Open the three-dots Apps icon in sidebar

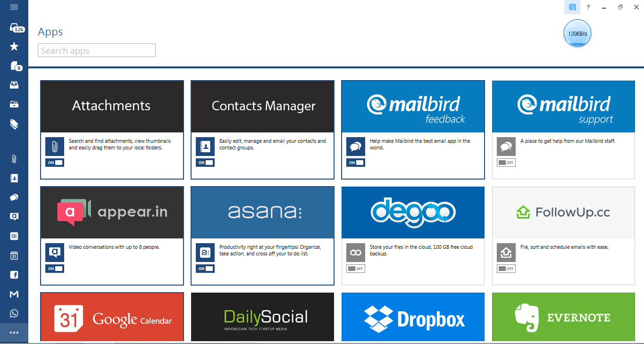[14, 333]
